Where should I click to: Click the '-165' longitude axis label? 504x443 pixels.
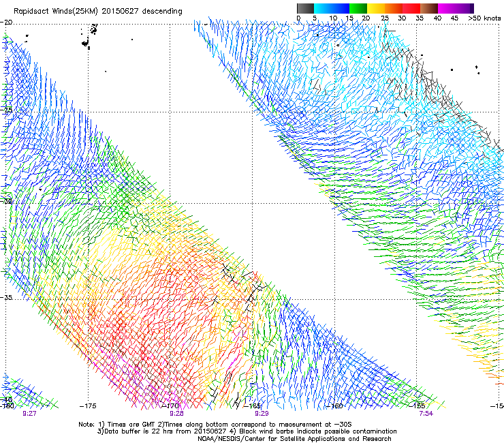point(252,406)
